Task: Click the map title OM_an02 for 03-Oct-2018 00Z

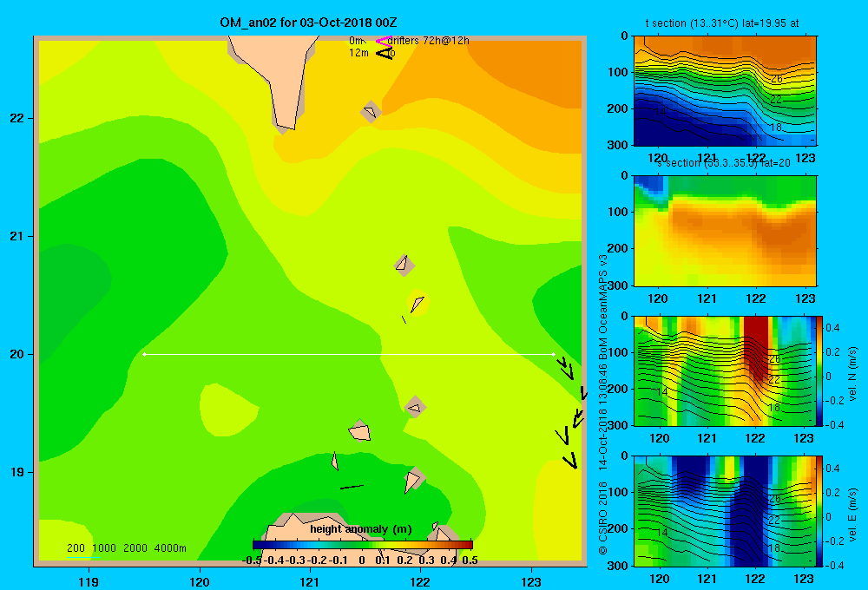Action: (x=308, y=23)
